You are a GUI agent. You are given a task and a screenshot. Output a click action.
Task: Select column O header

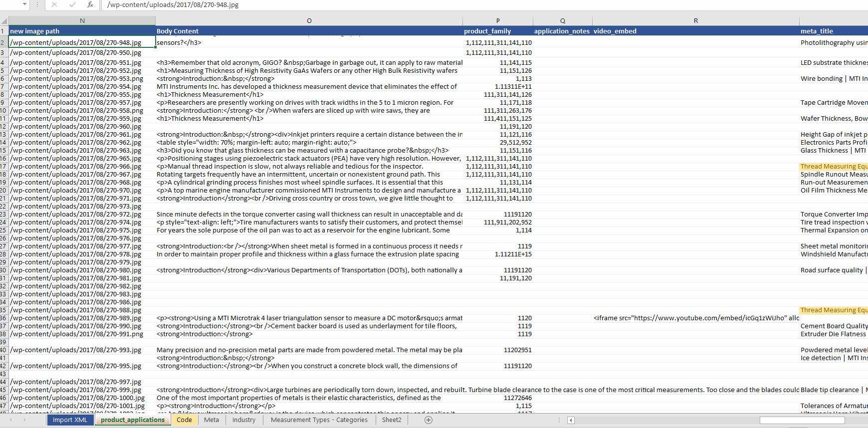[x=309, y=21]
